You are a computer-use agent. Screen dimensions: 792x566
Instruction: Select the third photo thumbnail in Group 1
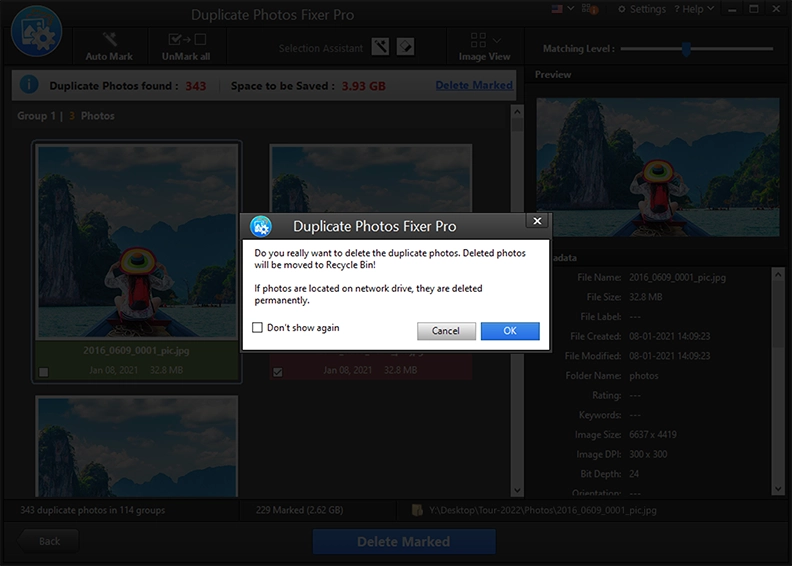tap(136, 446)
